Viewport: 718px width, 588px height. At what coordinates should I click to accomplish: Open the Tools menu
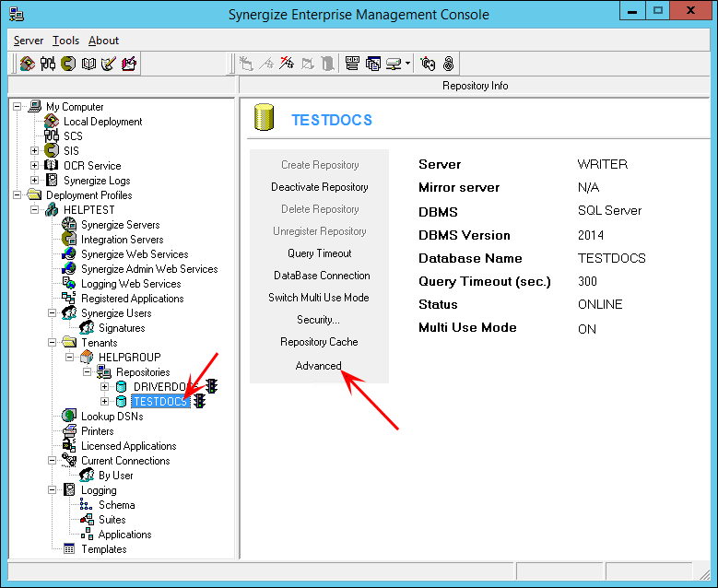pos(65,41)
